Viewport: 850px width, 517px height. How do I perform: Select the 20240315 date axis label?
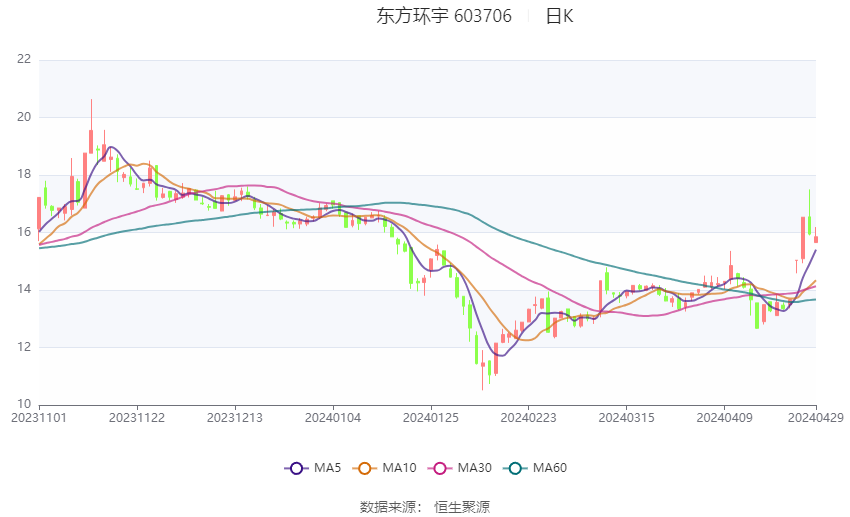coord(627,418)
